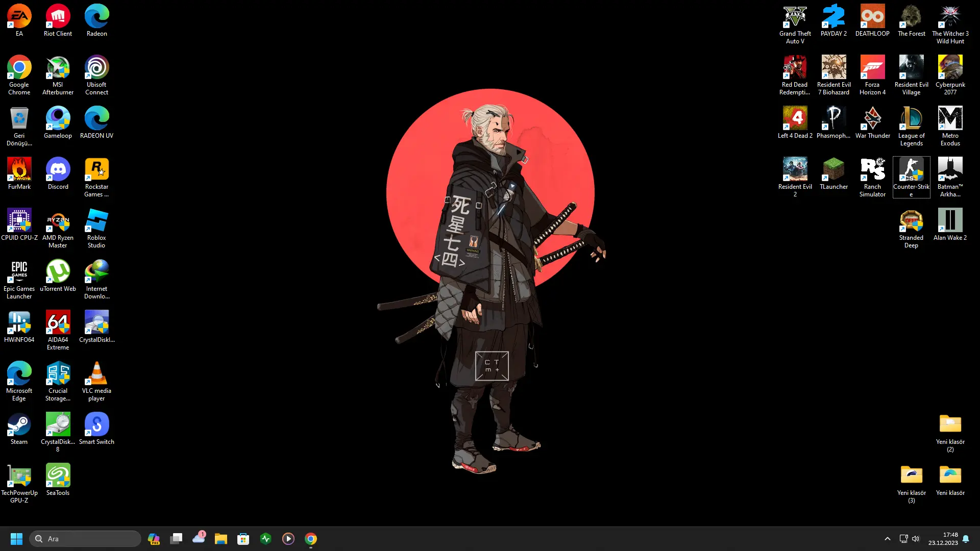Open Google Chrome desktop shortcut

pyautogui.click(x=19, y=75)
